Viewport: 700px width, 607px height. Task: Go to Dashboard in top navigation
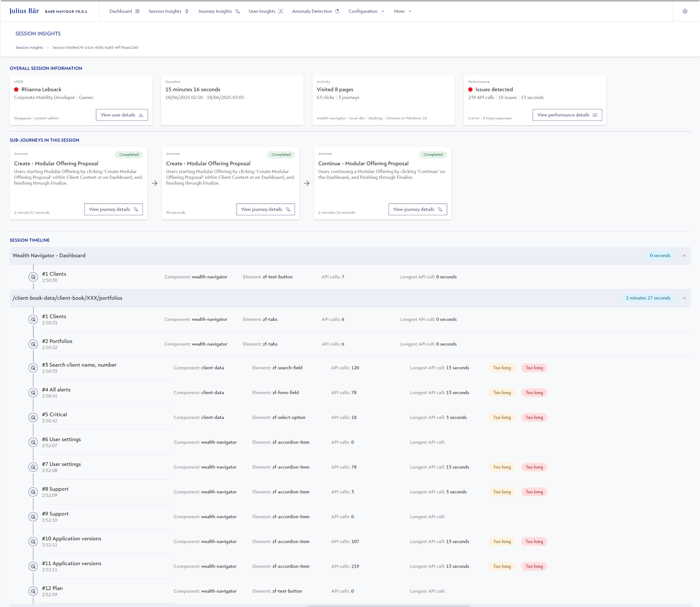tap(124, 11)
